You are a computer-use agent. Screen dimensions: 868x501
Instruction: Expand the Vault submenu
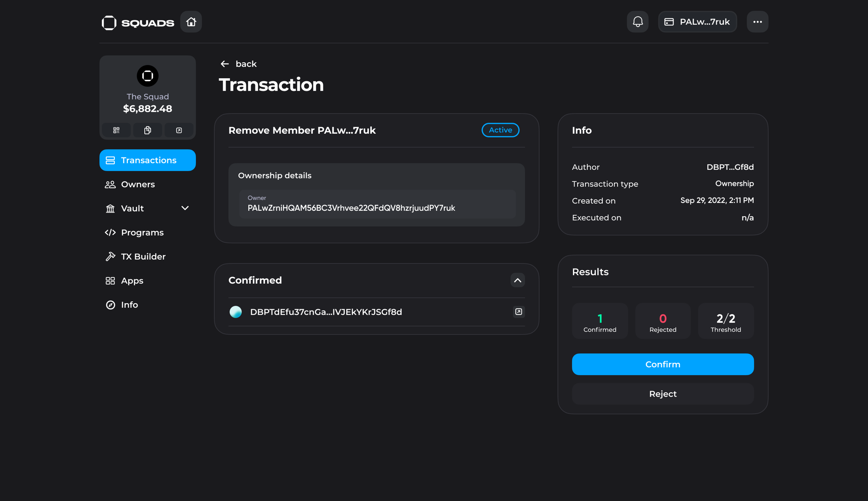(x=185, y=208)
